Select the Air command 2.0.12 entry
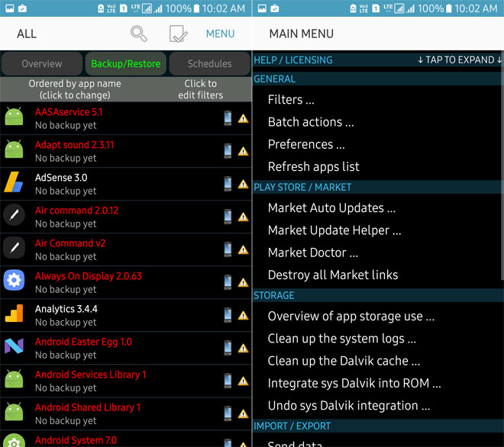Screen dimensions: 504x447 126,217
